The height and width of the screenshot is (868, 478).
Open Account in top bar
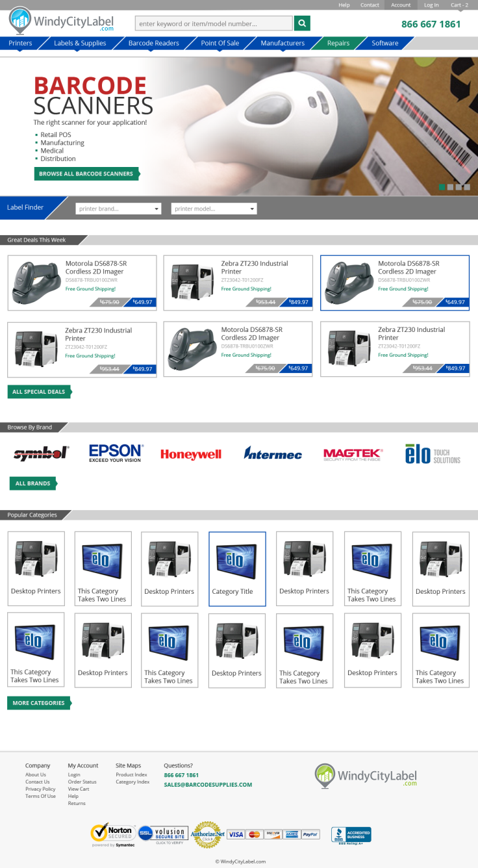[401, 5]
